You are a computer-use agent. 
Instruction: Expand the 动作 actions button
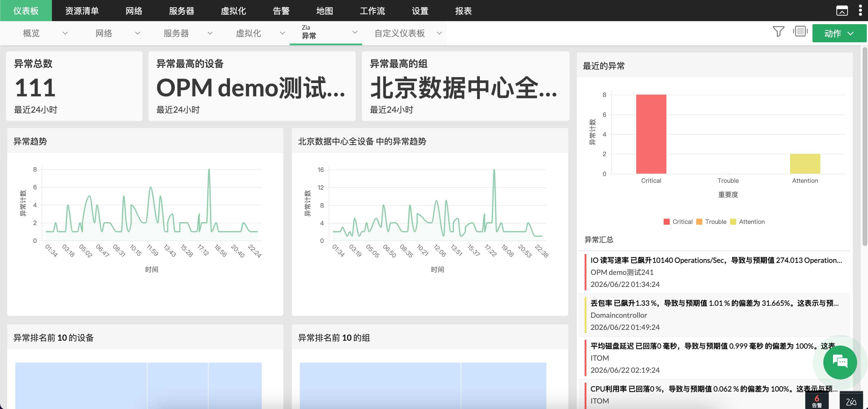coord(839,33)
